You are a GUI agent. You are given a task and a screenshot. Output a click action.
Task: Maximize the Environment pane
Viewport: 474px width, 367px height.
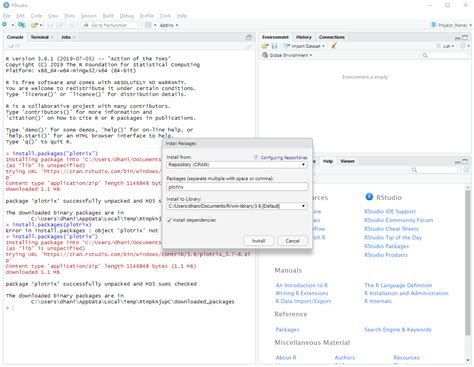pyautogui.click(x=465, y=37)
